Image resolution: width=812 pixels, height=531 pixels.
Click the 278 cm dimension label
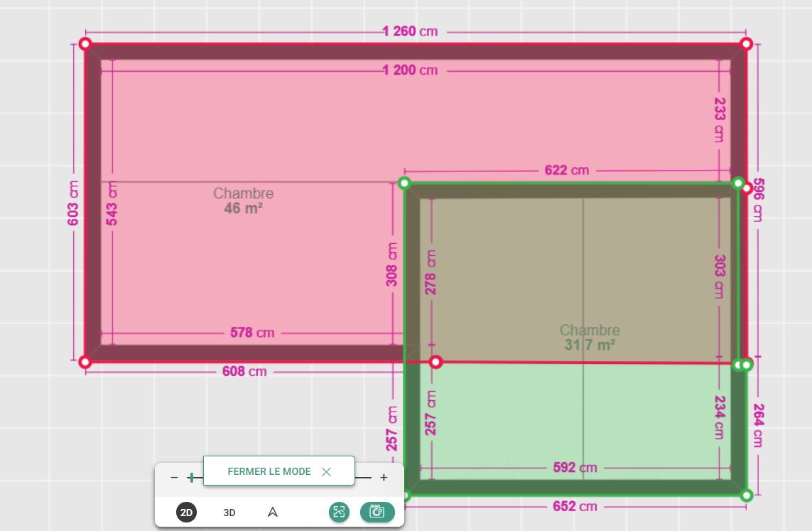431,272
